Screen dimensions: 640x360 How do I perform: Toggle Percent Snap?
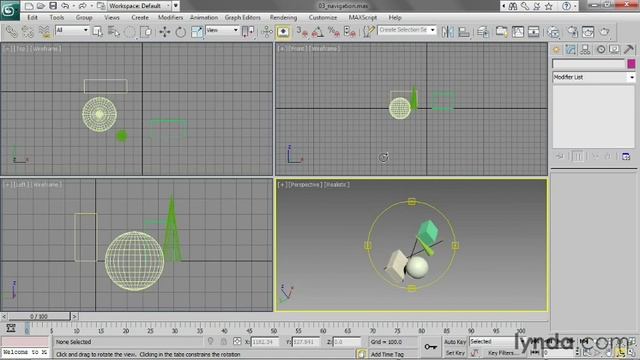click(x=333, y=31)
